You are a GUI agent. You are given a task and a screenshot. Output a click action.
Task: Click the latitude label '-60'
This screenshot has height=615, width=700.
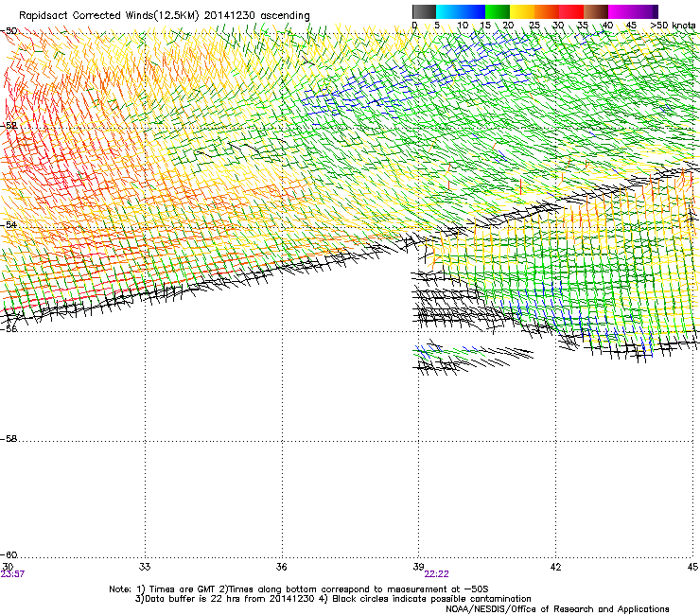point(9,555)
